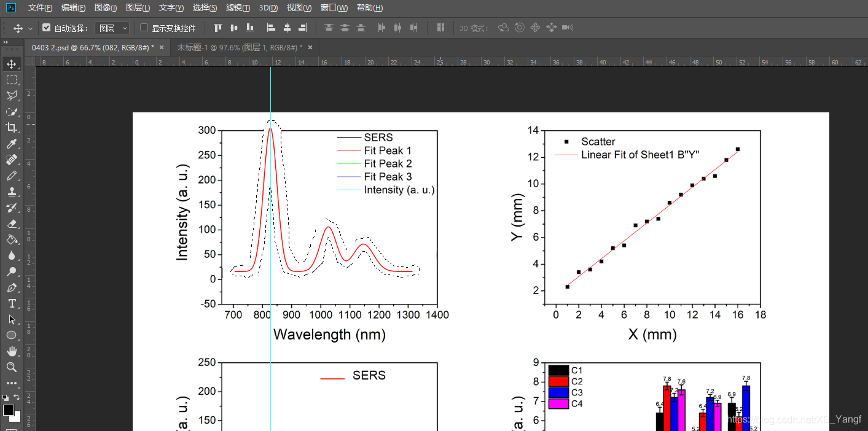Distribute vertical centers icon
Image resolution: width=868 pixels, height=431 pixels.
click(345, 28)
